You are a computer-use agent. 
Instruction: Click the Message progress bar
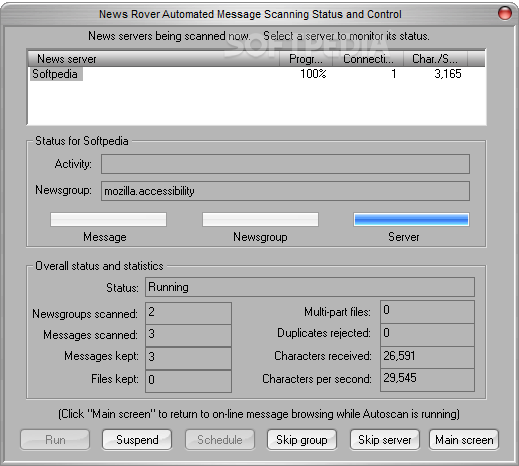pyautogui.click(x=108, y=220)
